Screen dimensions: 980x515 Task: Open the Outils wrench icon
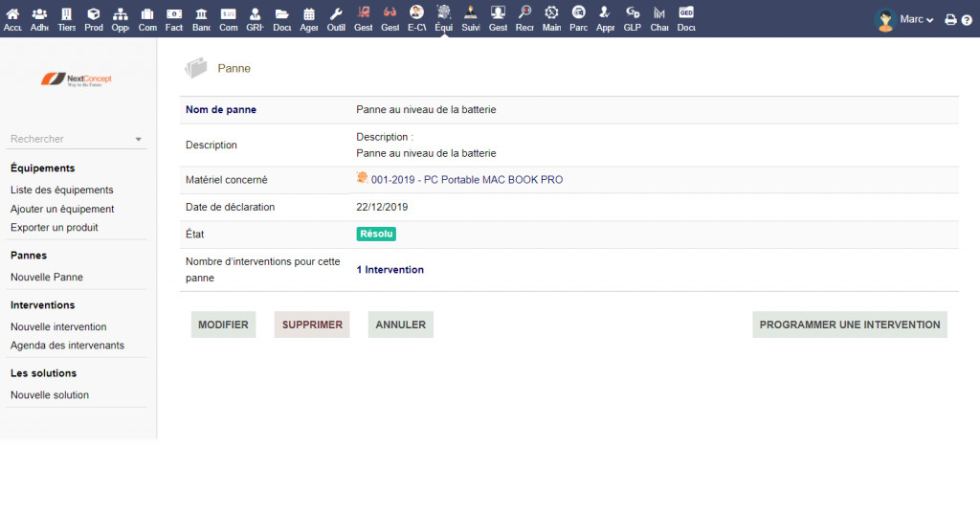click(x=336, y=18)
